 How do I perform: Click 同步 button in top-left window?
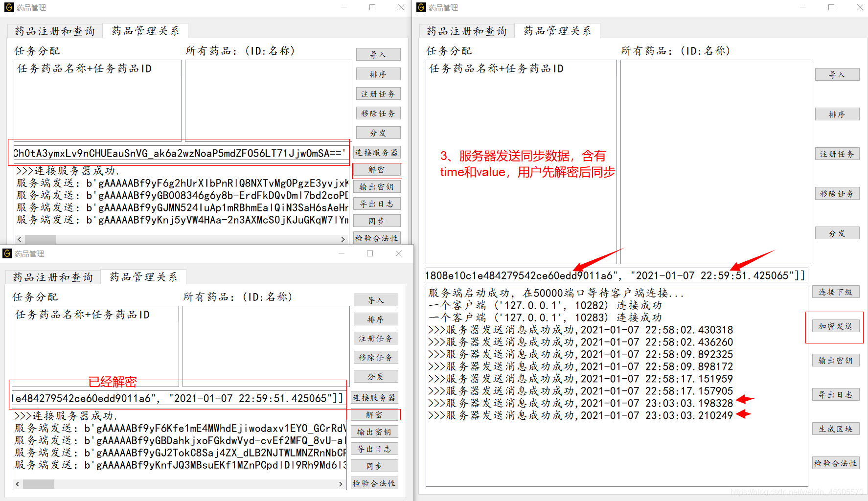pos(377,221)
